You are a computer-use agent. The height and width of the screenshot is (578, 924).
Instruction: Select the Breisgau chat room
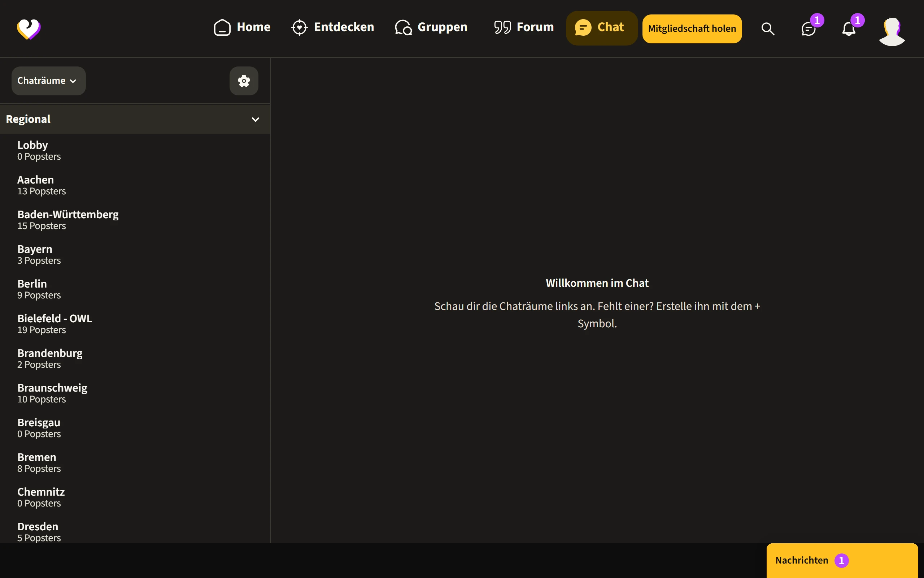(135, 428)
